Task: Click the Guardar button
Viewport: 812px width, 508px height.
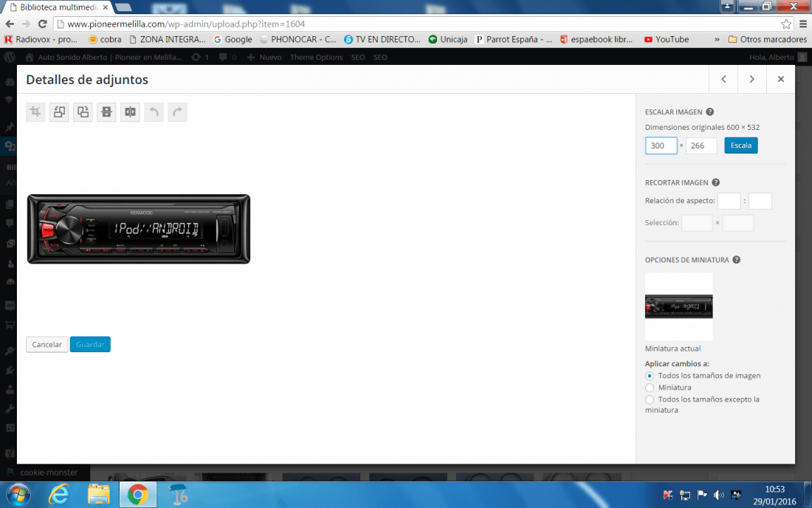Action: point(90,344)
